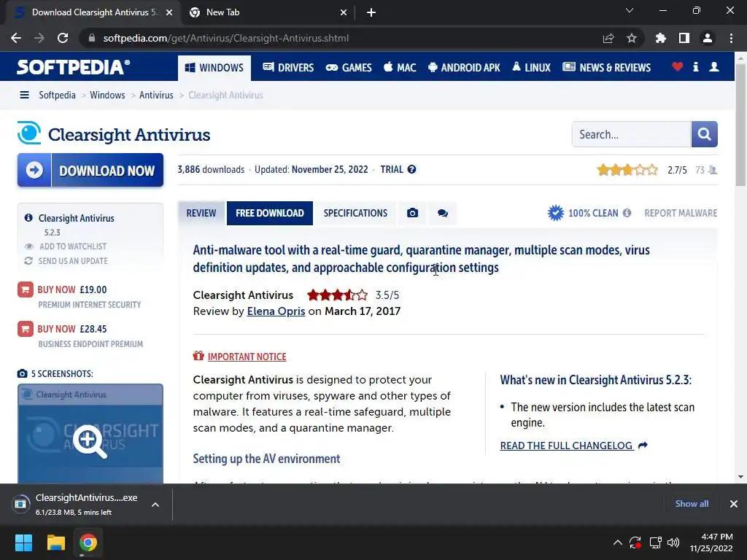The image size is (747, 560).
Task: Click the address bar URL
Action: (x=226, y=38)
